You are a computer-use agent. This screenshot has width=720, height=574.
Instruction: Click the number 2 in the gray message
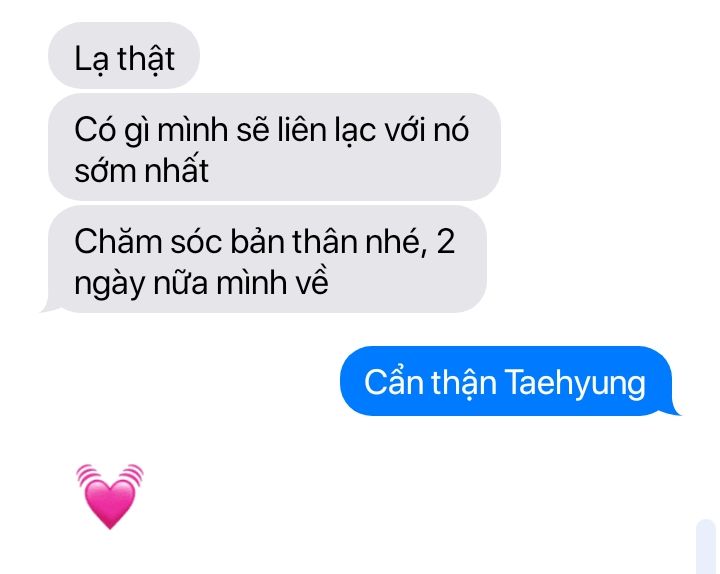pyautogui.click(x=445, y=241)
